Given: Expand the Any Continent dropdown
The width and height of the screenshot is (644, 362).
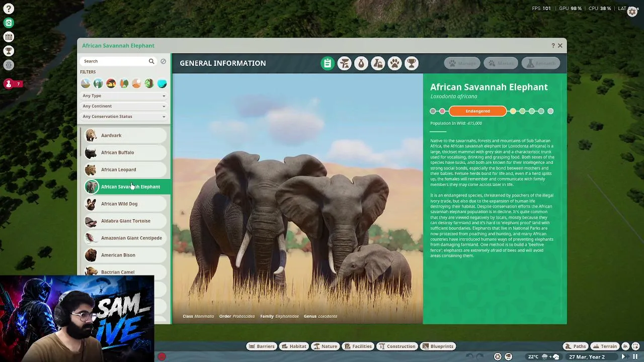Looking at the screenshot, I should 124,106.
